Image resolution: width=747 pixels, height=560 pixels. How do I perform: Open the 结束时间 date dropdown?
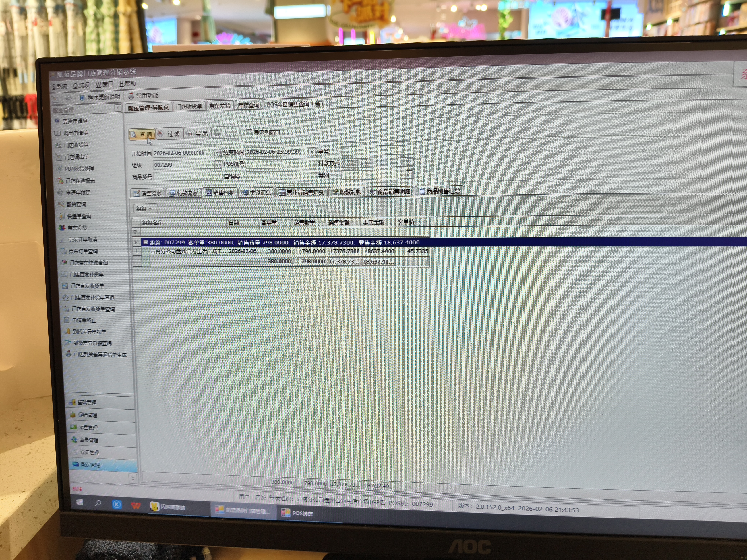tap(312, 151)
